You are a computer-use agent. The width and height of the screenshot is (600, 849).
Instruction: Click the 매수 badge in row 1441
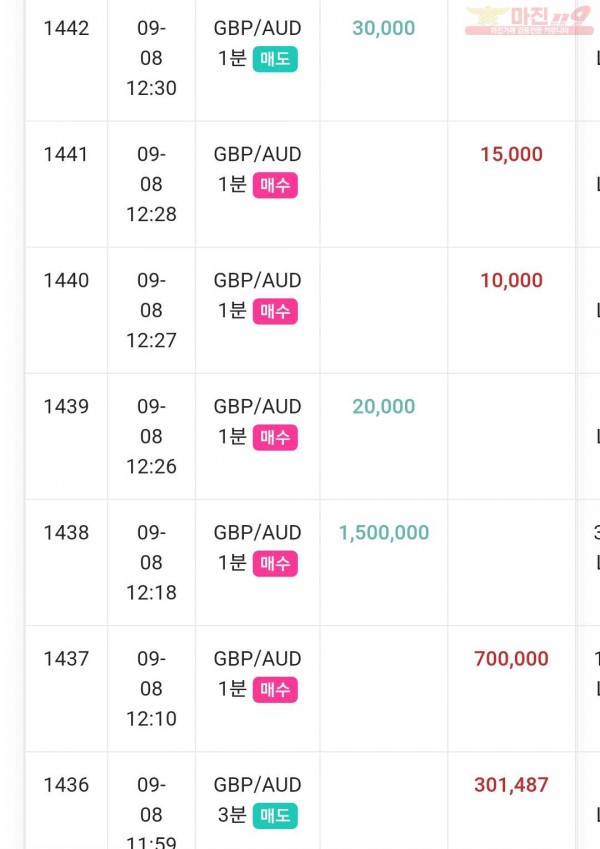coord(275,185)
